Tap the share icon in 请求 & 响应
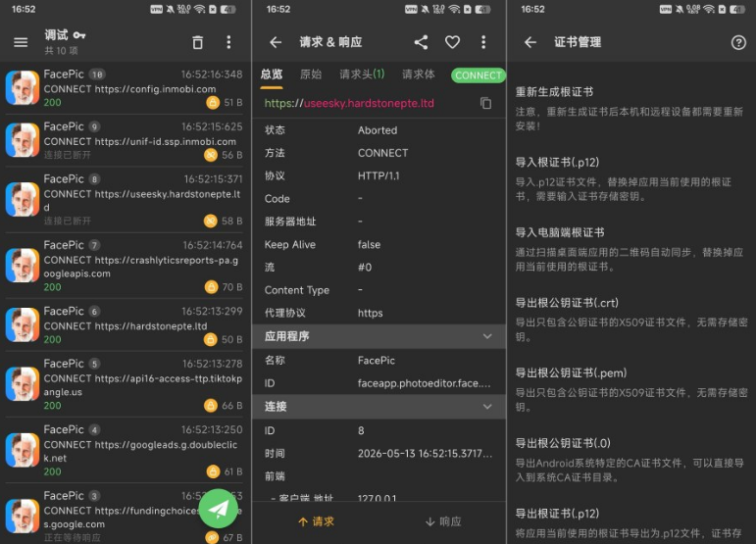 421,42
